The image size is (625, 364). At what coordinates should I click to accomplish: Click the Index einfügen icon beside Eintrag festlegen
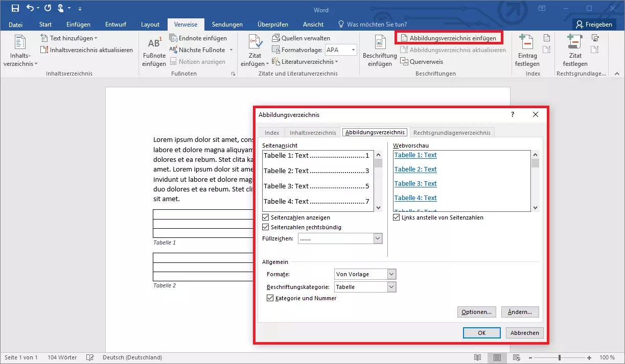(547, 38)
